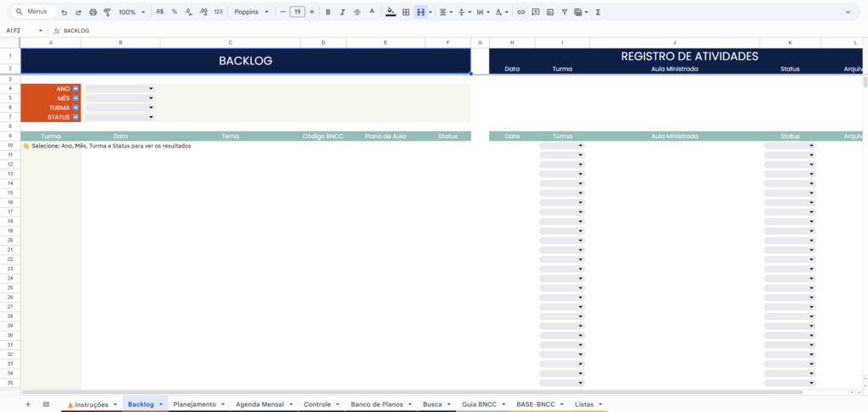Switch to the Planejamento sheet tab
The height and width of the screenshot is (412, 868).
click(194, 404)
